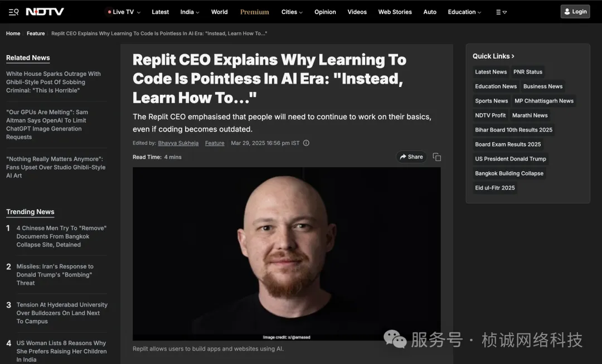
Task: Open the hamburger search menu icon
Action: pos(14,12)
